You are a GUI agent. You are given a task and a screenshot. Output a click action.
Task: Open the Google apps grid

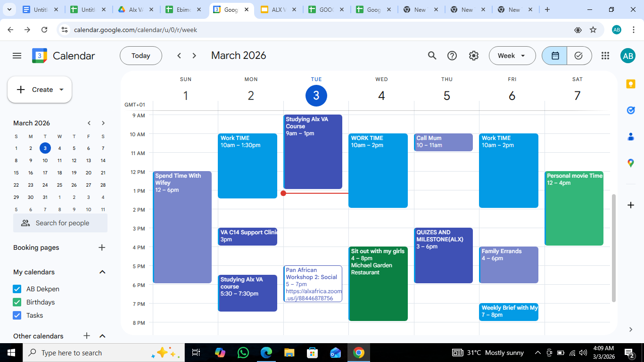click(605, 56)
